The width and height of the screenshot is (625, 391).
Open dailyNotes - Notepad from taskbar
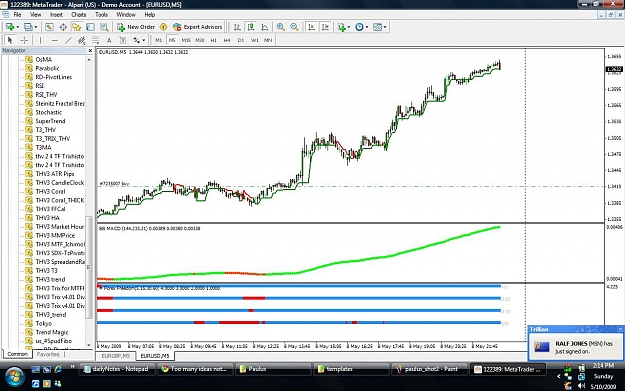116,369
